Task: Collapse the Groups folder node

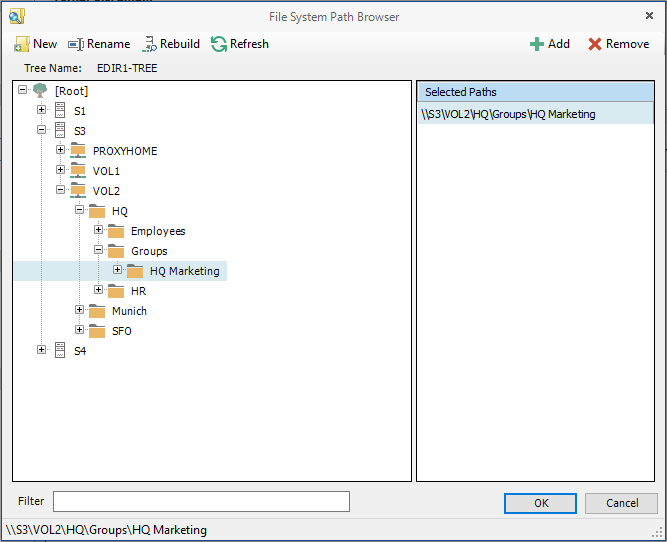Action: 98,249
